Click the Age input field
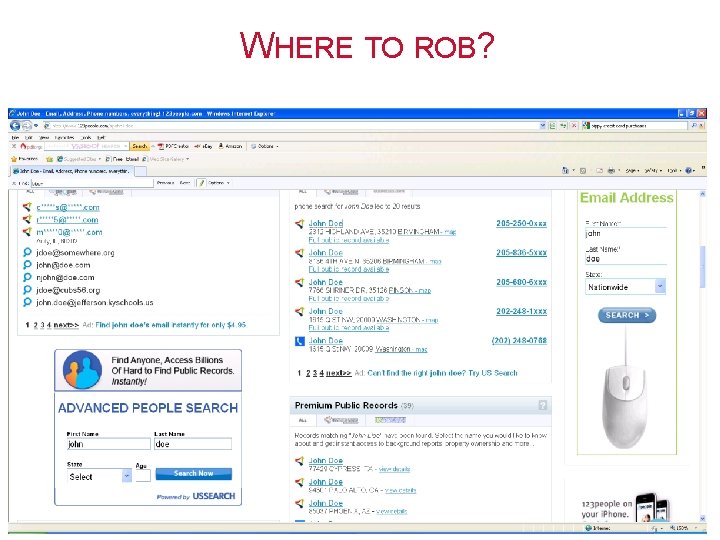Viewport: 720px width, 540px height. click(x=143, y=476)
